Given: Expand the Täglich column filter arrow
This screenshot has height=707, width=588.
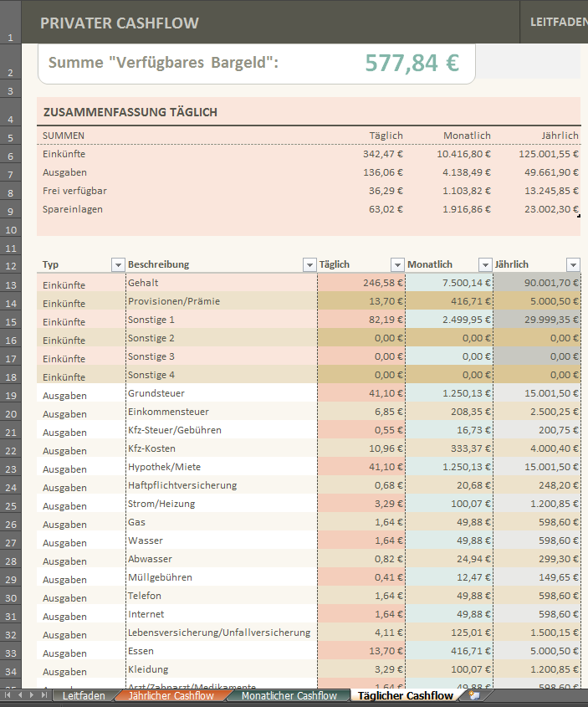Looking at the screenshot, I should coord(397,264).
